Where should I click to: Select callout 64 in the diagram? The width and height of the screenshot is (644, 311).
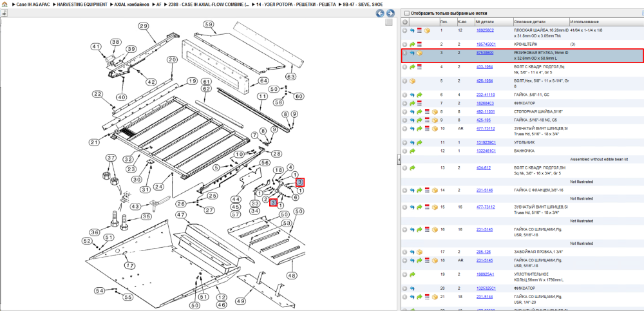pos(263,80)
